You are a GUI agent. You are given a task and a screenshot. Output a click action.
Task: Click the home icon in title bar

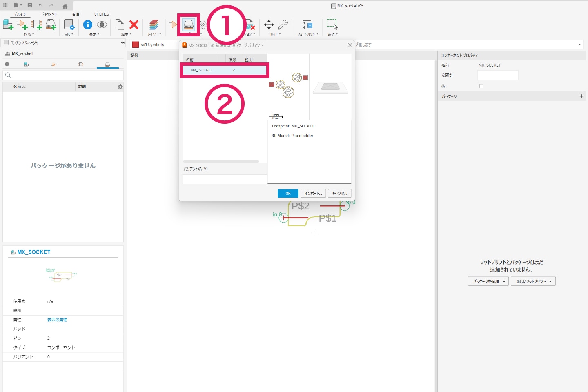click(x=65, y=6)
